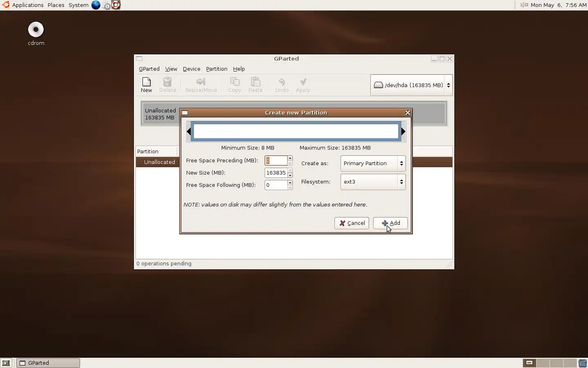Click the Delete toolbar icon

point(167,85)
